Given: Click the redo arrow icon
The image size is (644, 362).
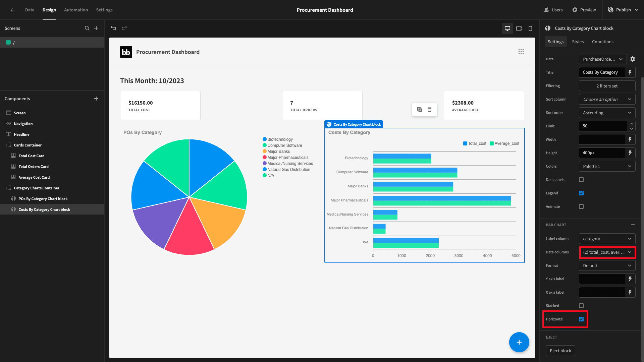Looking at the screenshot, I should click(124, 28).
